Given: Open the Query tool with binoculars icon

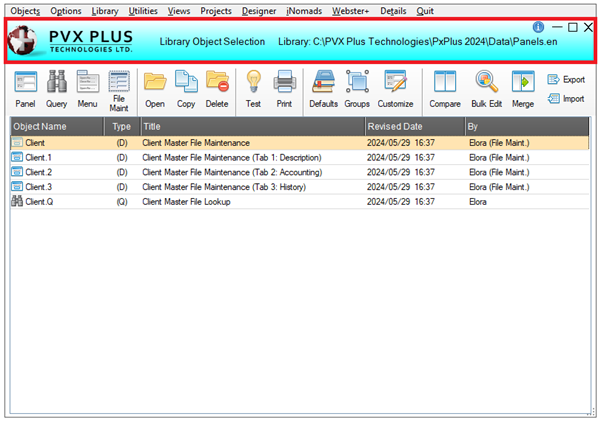Looking at the screenshot, I should 56,88.
